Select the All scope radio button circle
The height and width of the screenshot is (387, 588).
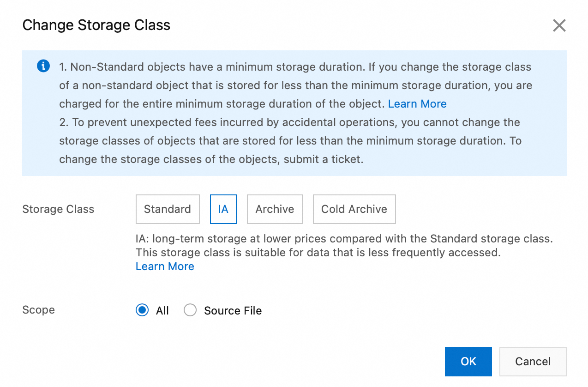pos(142,310)
